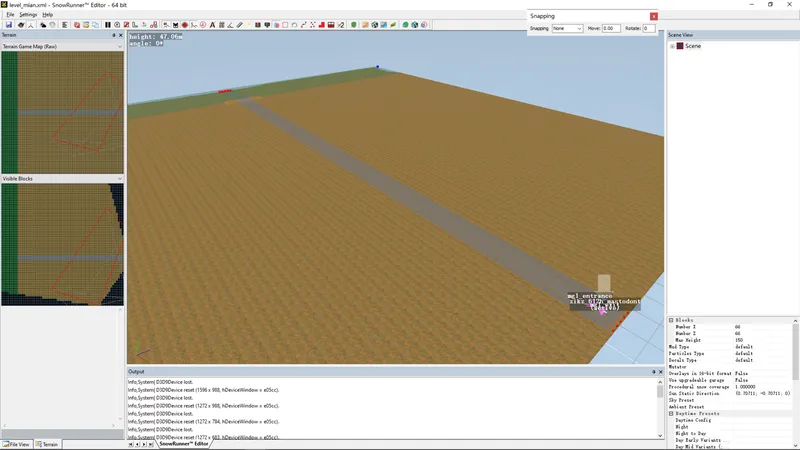The image size is (800, 450).
Task: Click the mgl_entrance object label in viewport
Action: 589,296
